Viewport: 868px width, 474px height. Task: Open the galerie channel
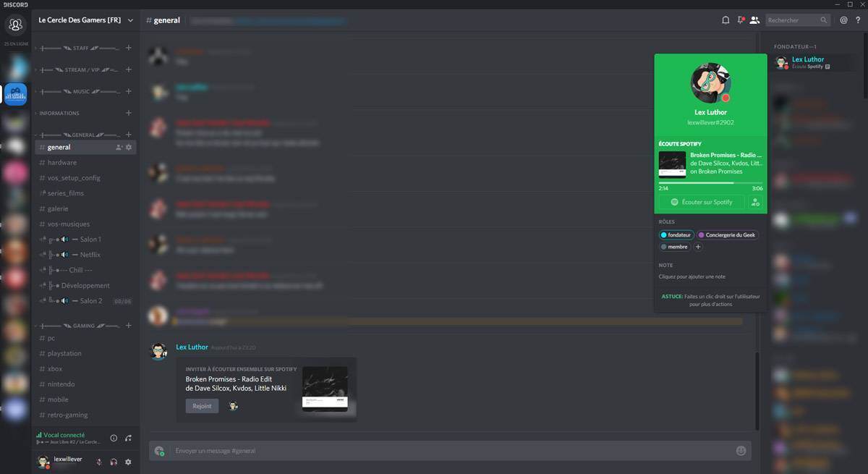pyautogui.click(x=85, y=208)
